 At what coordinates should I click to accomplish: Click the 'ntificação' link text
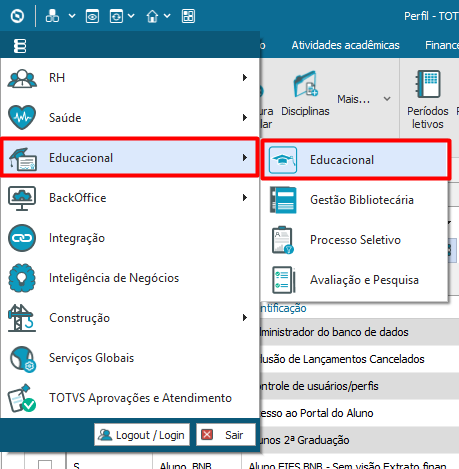[x=283, y=308]
